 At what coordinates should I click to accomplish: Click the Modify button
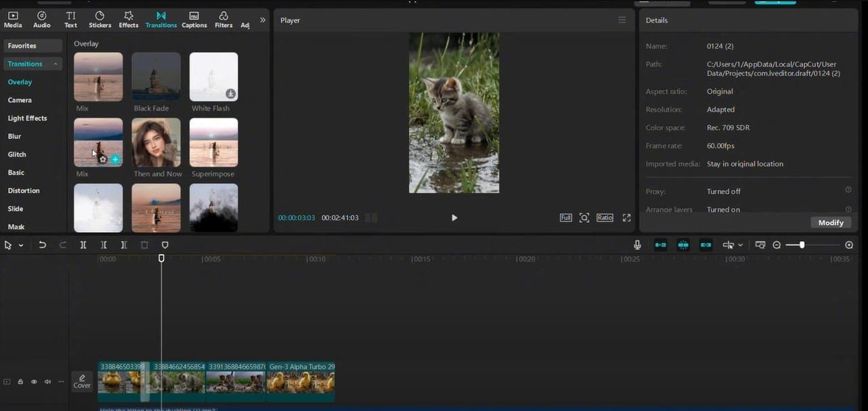tap(830, 223)
